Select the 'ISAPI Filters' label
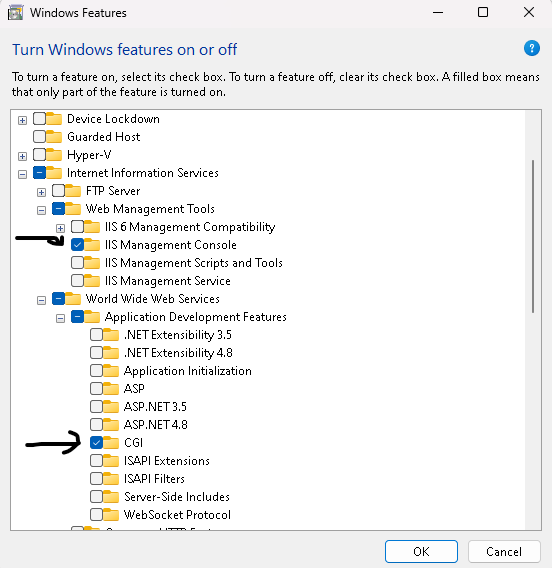552x568 pixels. 154,479
